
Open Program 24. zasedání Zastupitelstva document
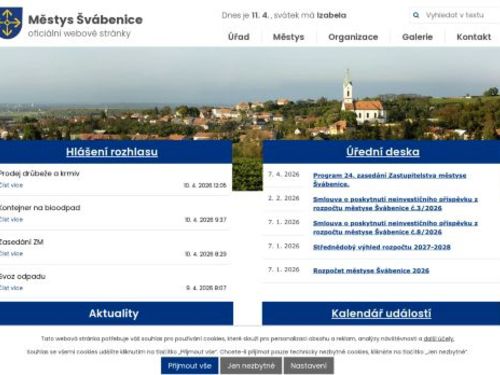pos(389,180)
